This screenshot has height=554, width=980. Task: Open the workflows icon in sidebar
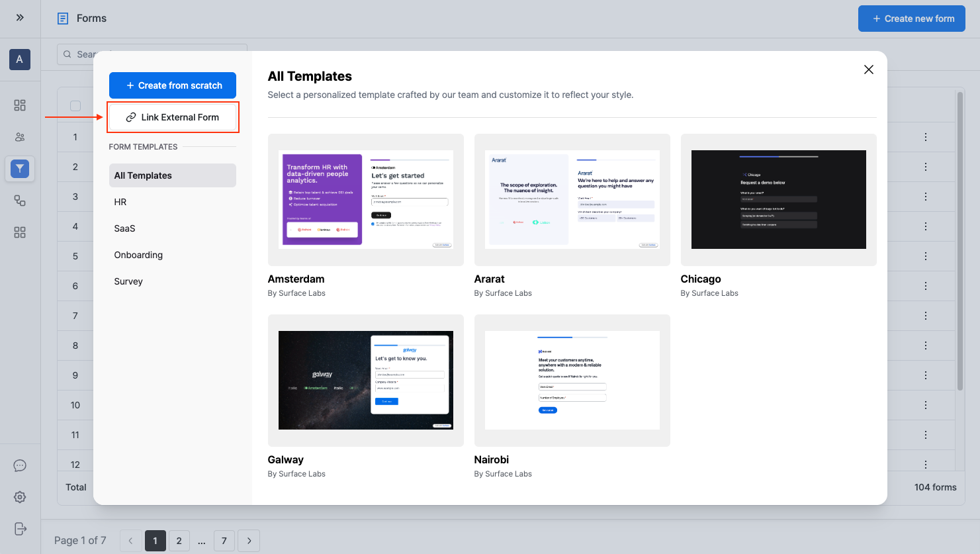pos(20,201)
